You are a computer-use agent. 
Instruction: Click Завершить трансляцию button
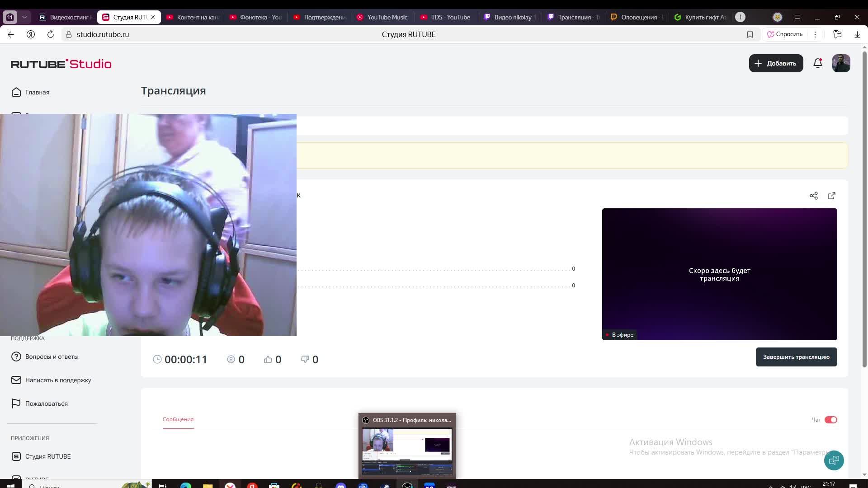pyautogui.click(x=796, y=357)
